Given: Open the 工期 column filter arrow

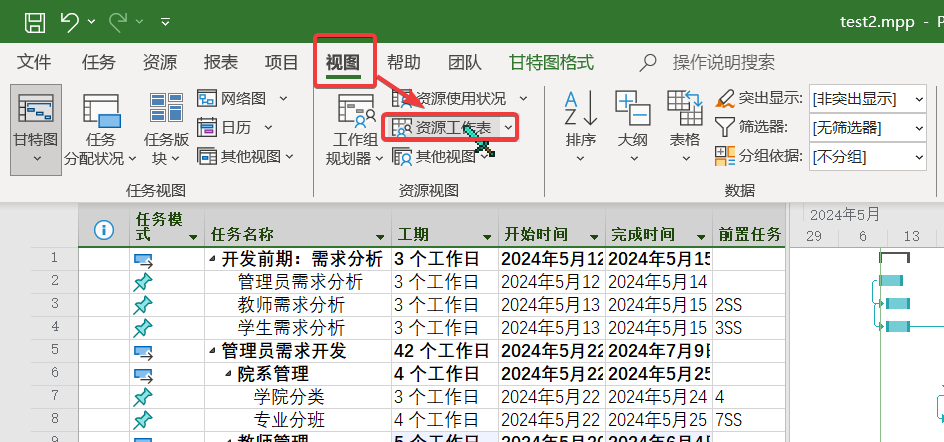Looking at the screenshot, I should point(487,237).
